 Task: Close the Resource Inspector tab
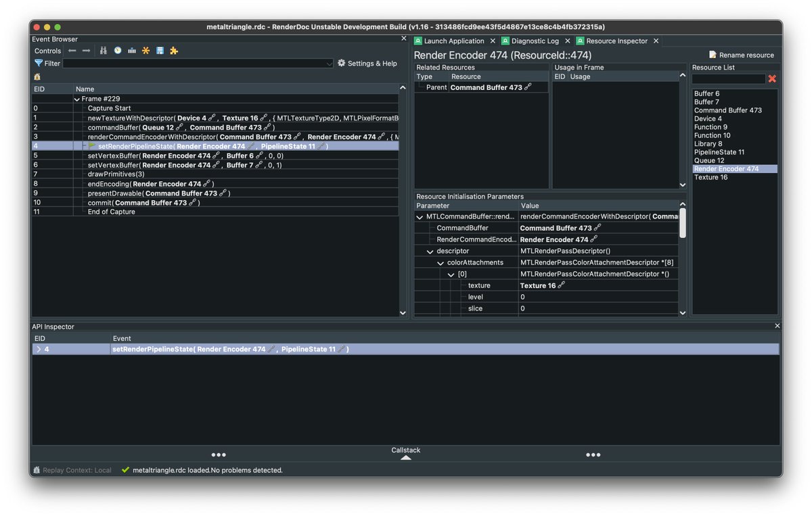click(655, 41)
